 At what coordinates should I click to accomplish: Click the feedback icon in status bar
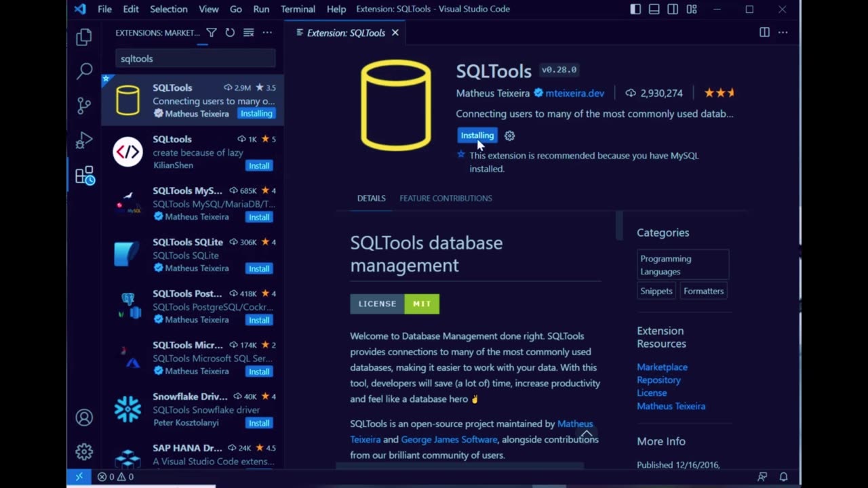763,476
